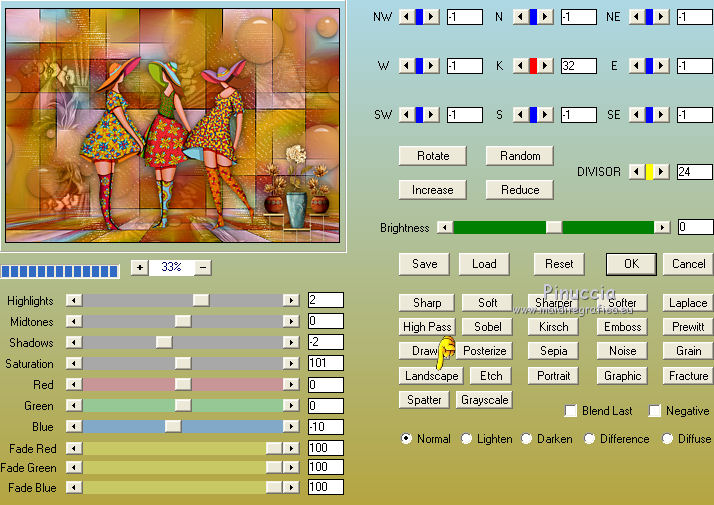Click Highlights slider left arrow
Viewport: 714px width, 505px height.
coord(74,300)
